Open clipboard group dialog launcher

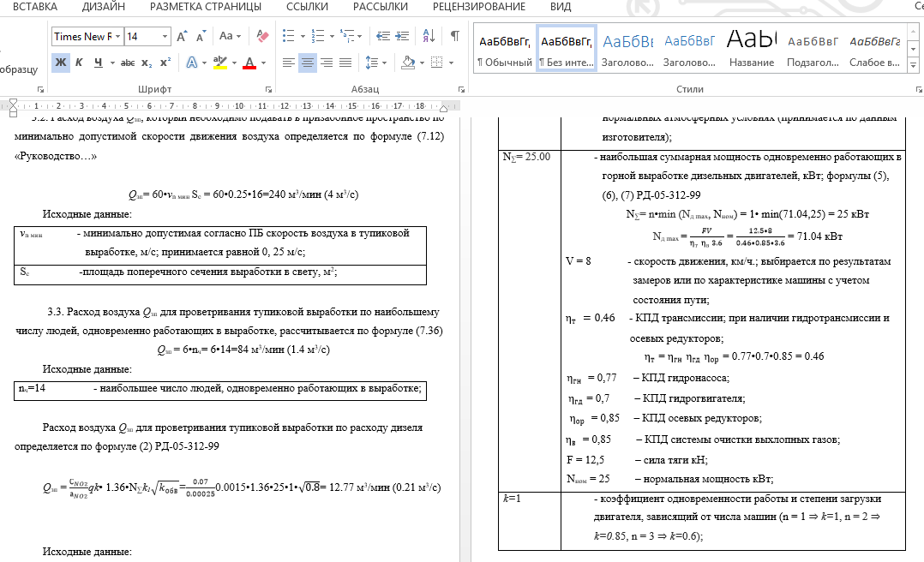click(x=40, y=90)
